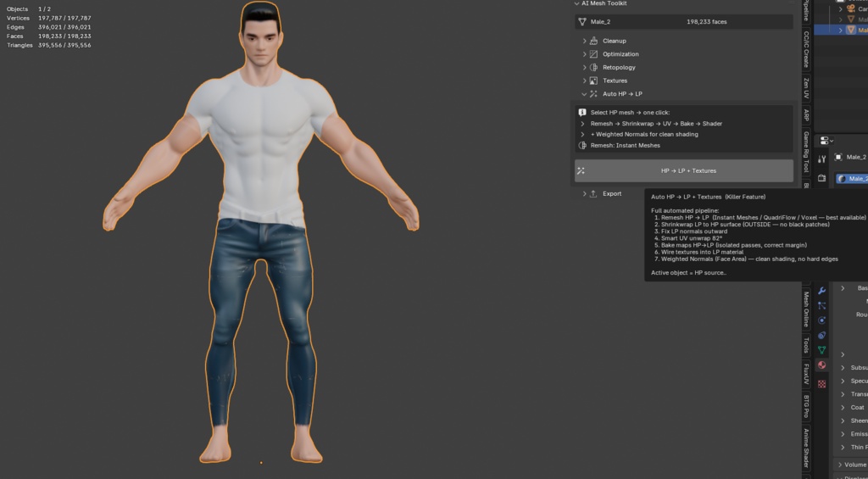Expand the Sheen material panel
This screenshot has width=868, height=479.
pos(843,421)
